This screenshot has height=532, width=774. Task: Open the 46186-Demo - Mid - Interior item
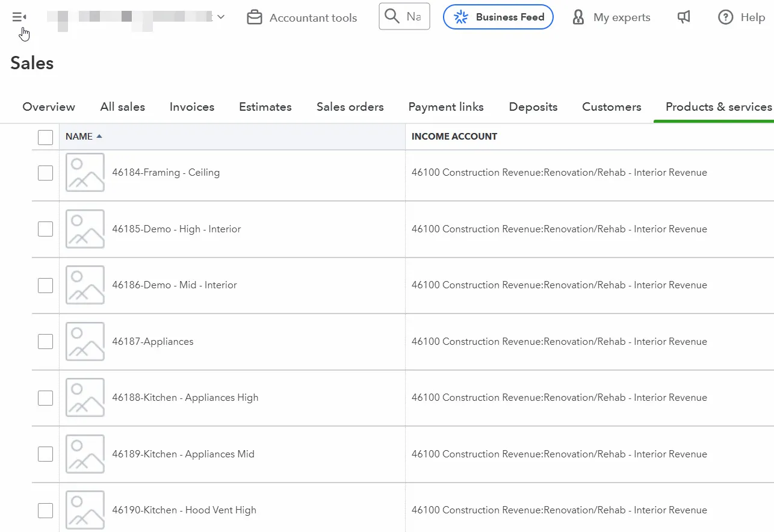pyautogui.click(x=175, y=285)
